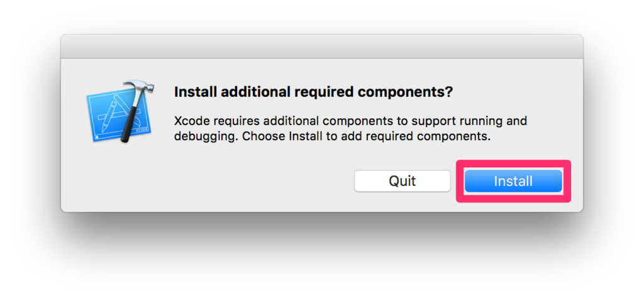Click the description text starting with Xcode requires
This screenshot has height=299, width=644.
click(350, 128)
